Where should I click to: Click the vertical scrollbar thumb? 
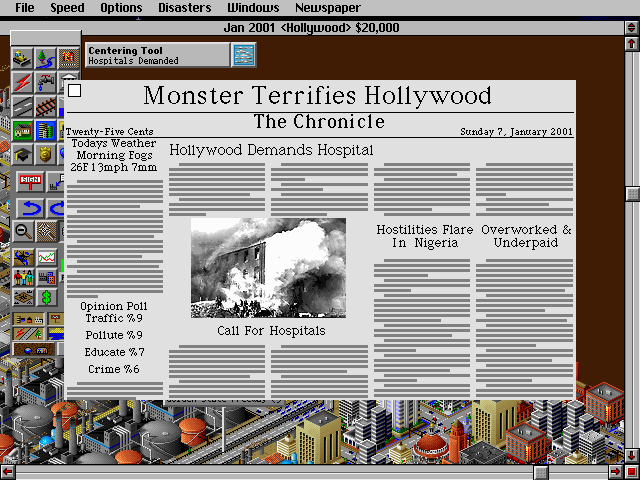tap(632, 194)
